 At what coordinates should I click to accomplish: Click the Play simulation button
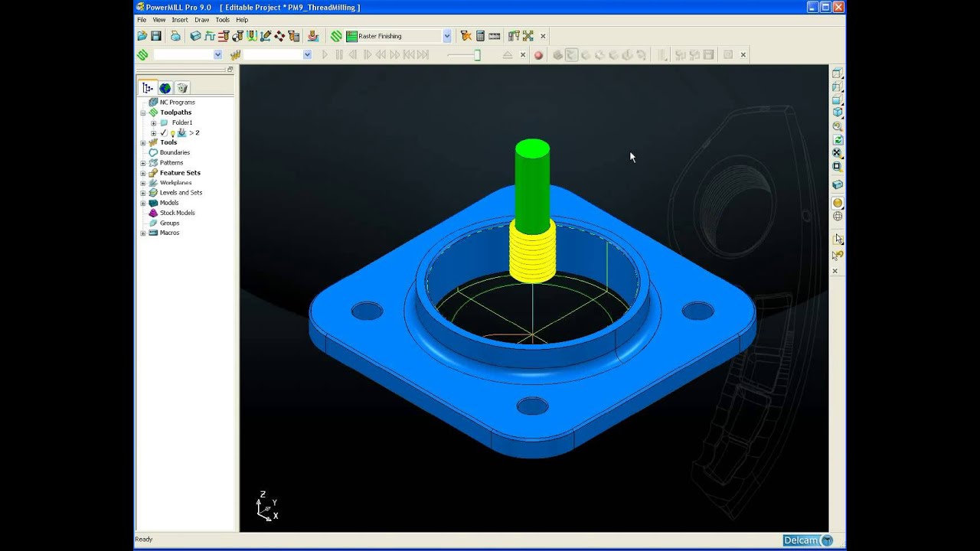tap(325, 55)
